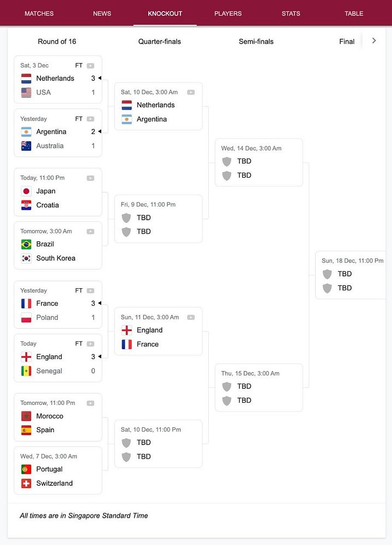Click the Semi-finals column heading
This screenshot has height=545, width=392.
pos(256,41)
